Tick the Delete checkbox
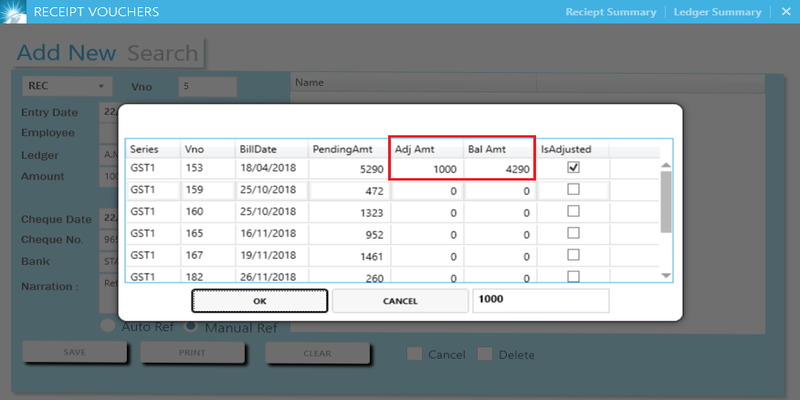800x400 pixels. pos(485,354)
